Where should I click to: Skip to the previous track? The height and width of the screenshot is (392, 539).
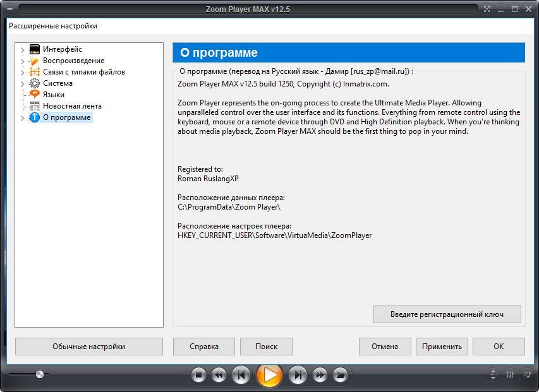241,375
